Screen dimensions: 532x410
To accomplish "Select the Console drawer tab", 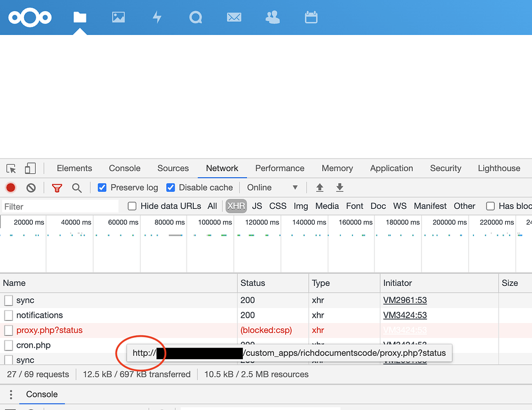I will click(x=42, y=394).
